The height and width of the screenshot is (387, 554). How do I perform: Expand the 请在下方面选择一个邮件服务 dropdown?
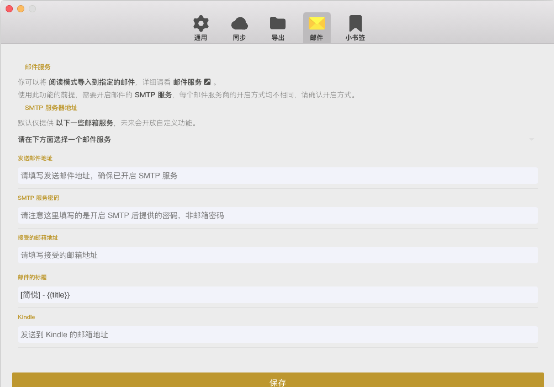pos(278,140)
